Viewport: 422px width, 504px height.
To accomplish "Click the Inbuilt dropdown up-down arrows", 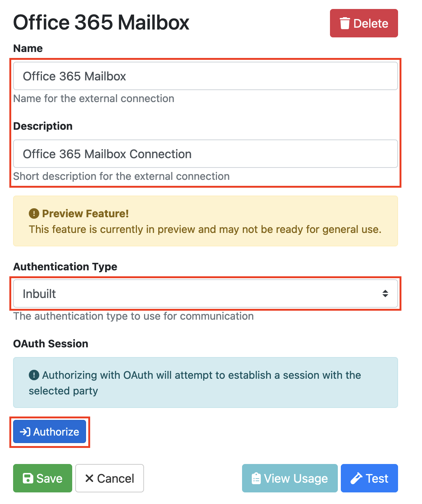I will click(x=385, y=294).
